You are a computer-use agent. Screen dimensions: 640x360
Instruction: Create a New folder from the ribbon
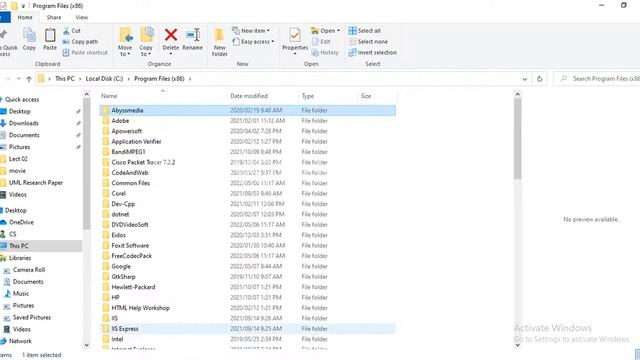coord(220,42)
